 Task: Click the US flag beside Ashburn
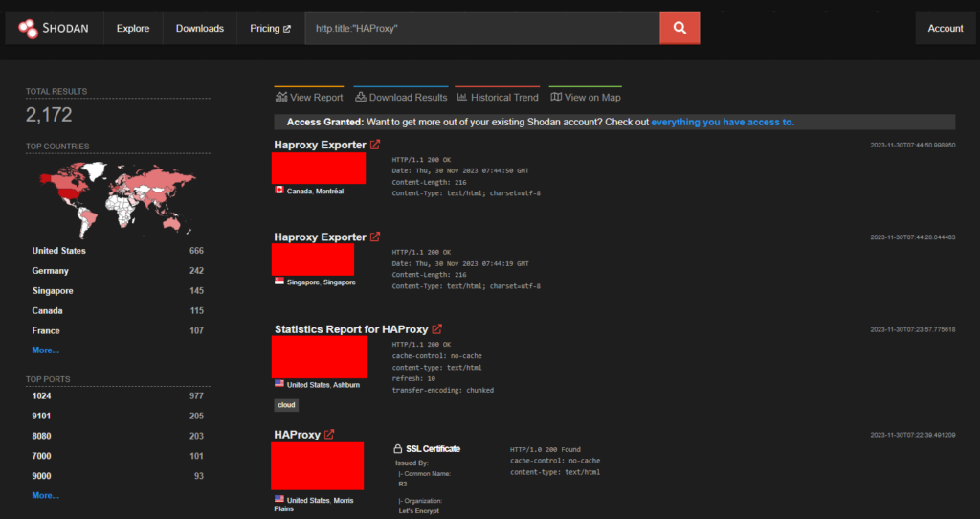pyautogui.click(x=279, y=384)
